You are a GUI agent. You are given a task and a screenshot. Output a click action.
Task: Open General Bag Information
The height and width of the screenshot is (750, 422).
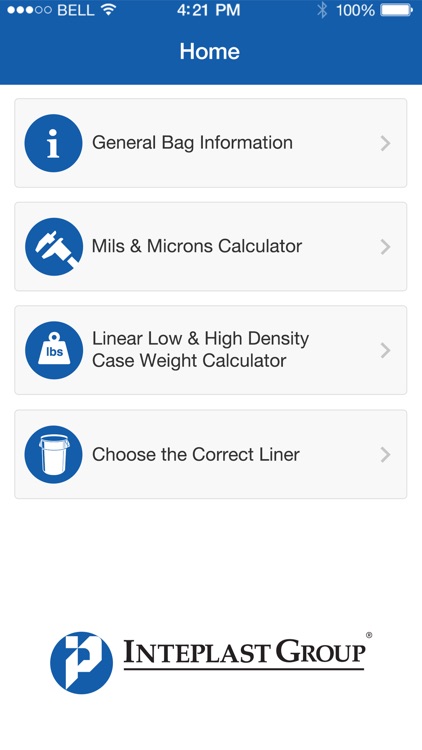pyautogui.click(x=211, y=143)
